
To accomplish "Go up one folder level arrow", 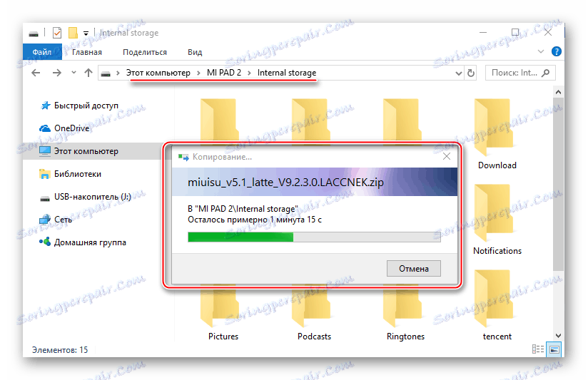I will click(x=88, y=73).
